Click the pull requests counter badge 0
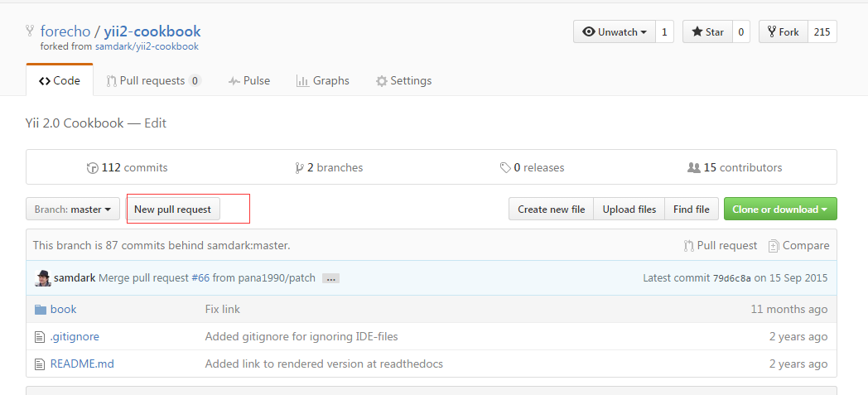 pos(195,81)
